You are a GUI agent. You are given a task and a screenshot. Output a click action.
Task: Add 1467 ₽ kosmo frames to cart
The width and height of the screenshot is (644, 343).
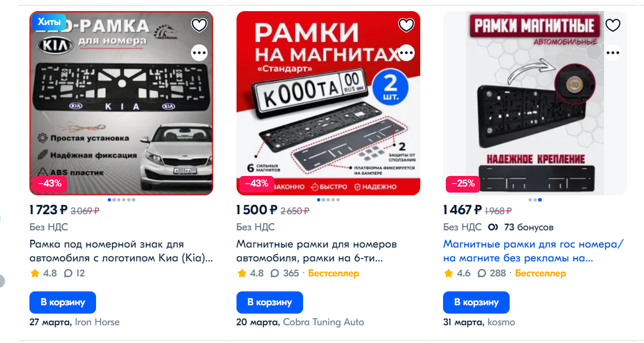(476, 302)
